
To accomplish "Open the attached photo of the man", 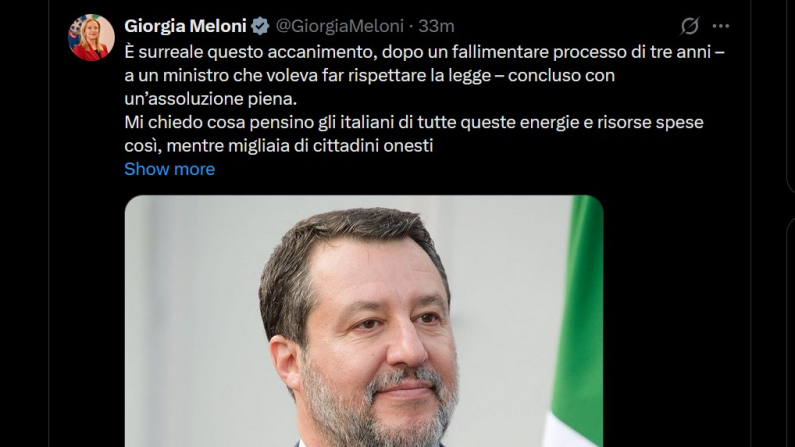I will pos(364,321).
